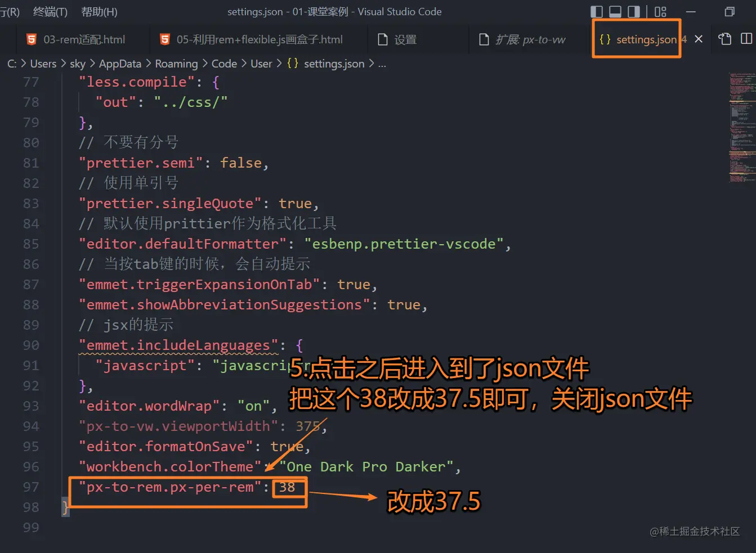Click Code in breadcrumb path
Viewport: 756px width, 553px height.
click(x=224, y=64)
